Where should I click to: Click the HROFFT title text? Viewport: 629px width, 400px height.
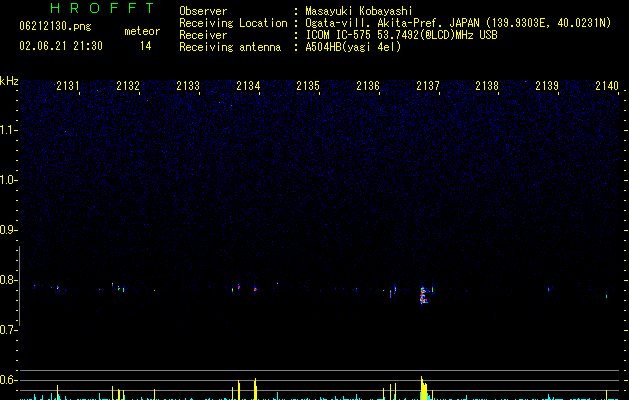point(102,8)
